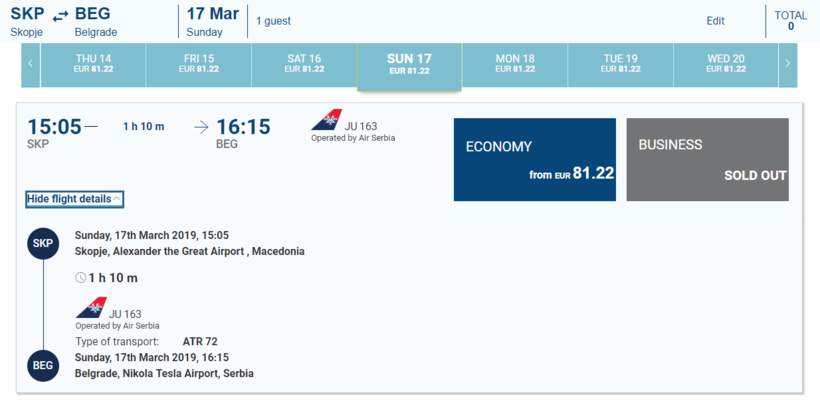The width and height of the screenshot is (820, 403).
Task: Click the round-trip swap arrows icon
Action: 60,14
